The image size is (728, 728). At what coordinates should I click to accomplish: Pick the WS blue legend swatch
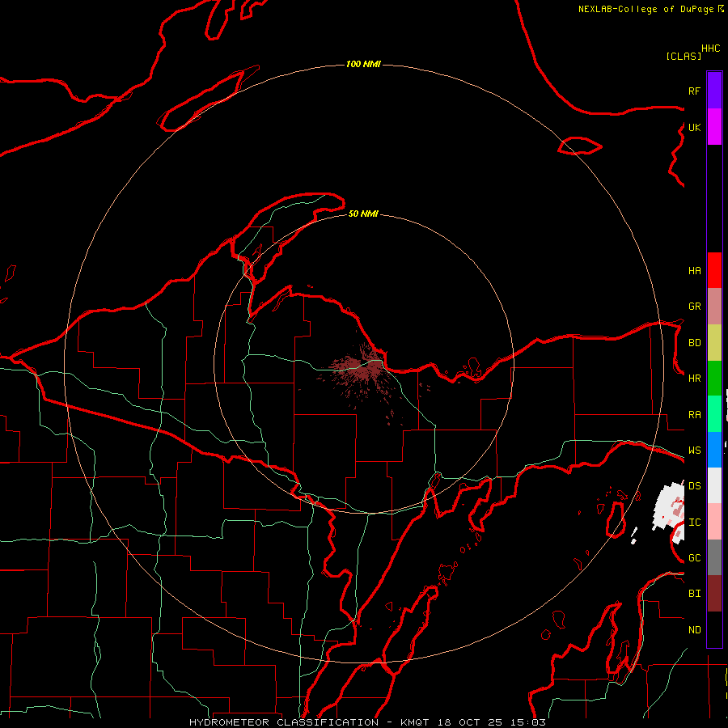click(x=714, y=450)
